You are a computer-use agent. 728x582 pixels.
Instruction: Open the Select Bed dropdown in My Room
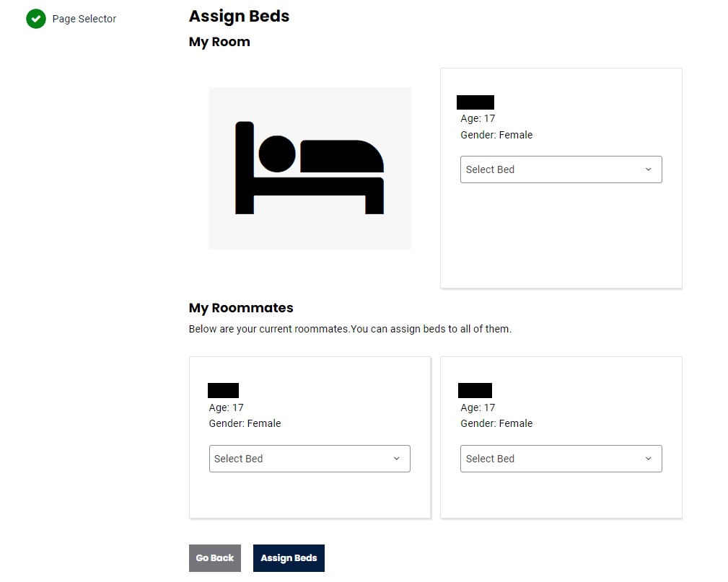(x=561, y=169)
